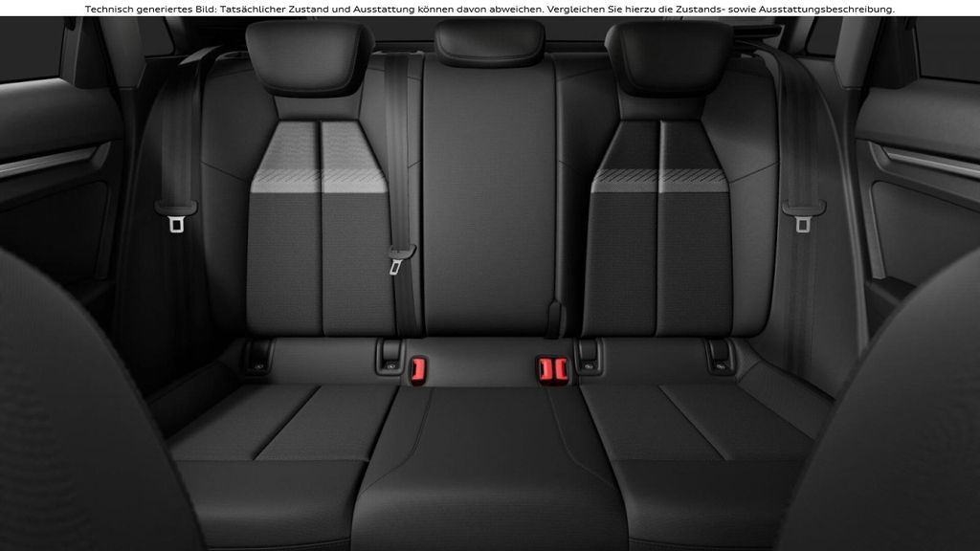This screenshot has height=551, width=980.
Task: Click the right red seatbelt buckle
Action: [547, 366]
